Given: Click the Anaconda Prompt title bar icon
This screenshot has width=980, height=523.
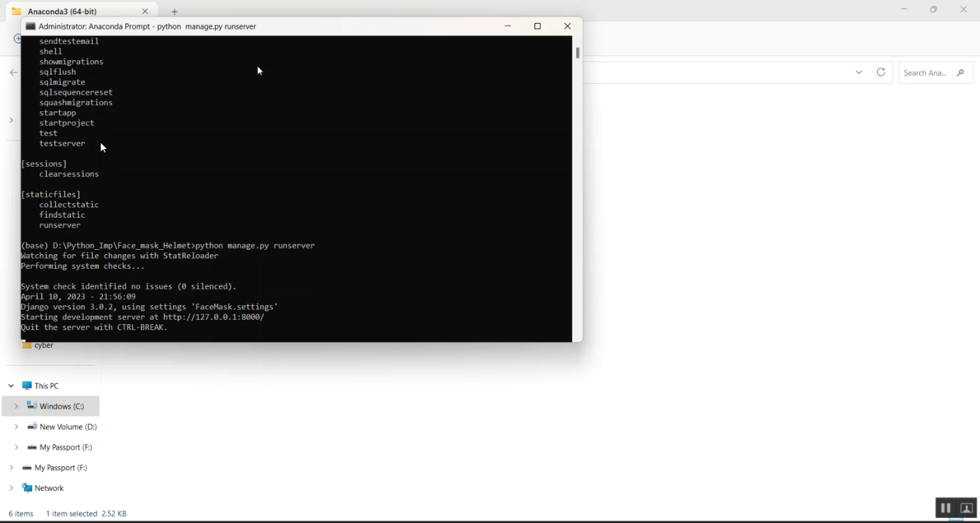Looking at the screenshot, I should pos(30,26).
